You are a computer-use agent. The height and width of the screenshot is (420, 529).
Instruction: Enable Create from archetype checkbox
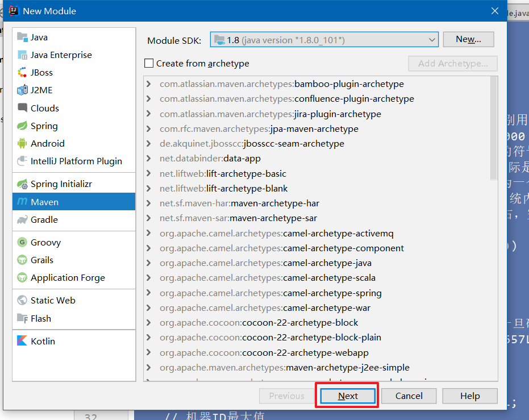[149, 64]
